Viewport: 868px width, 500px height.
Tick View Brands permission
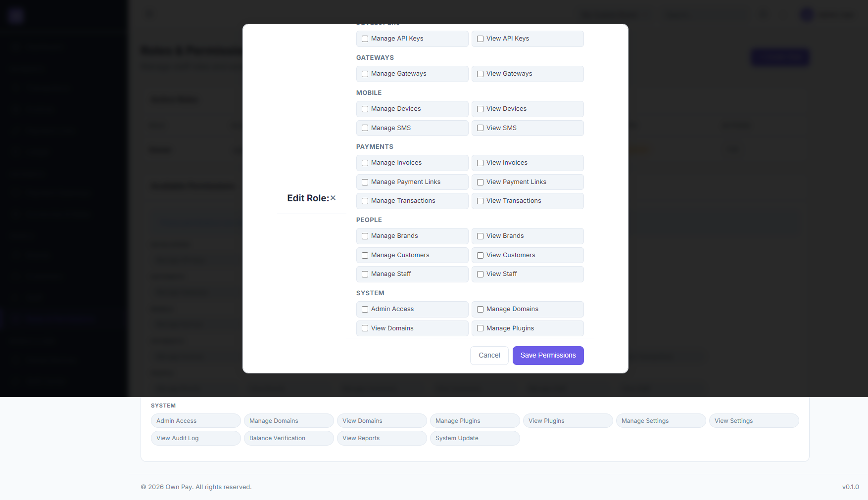(x=480, y=236)
